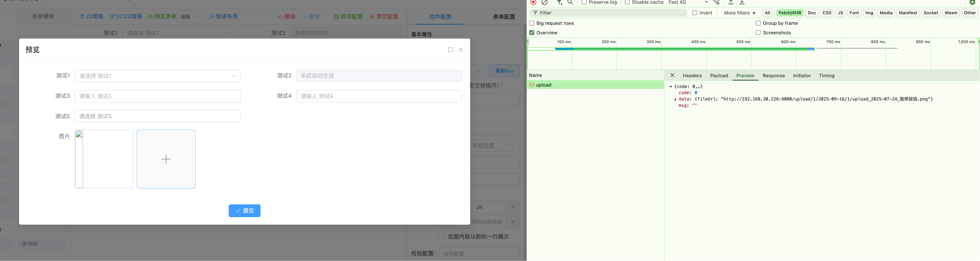Open the 测试1 dropdown in preview
The height and width of the screenshot is (261, 980).
click(x=158, y=76)
